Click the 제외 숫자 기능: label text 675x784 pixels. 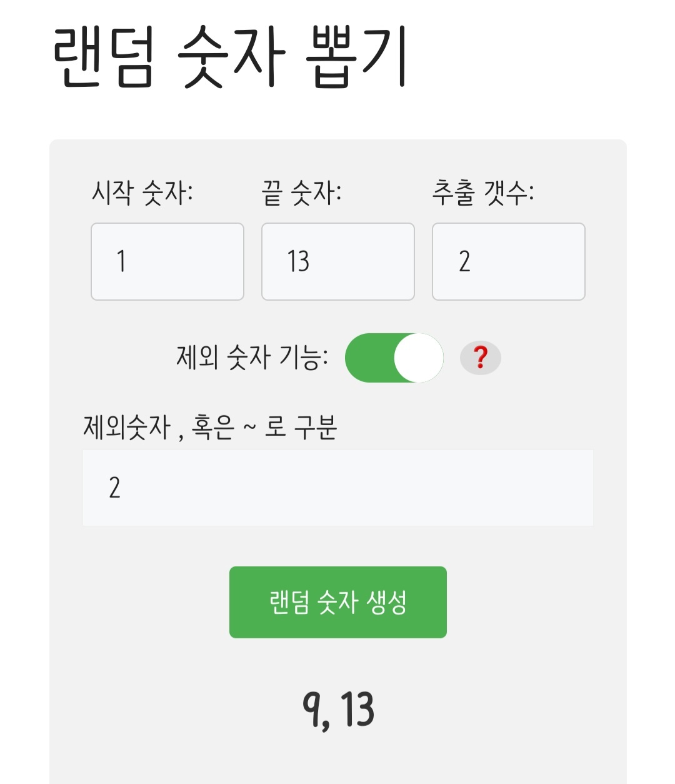click(252, 358)
